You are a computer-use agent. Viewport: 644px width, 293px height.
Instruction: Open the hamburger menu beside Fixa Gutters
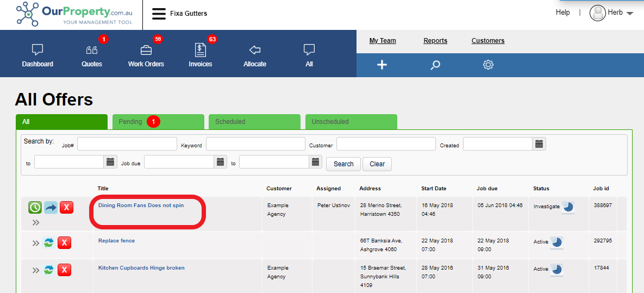coord(159,14)
